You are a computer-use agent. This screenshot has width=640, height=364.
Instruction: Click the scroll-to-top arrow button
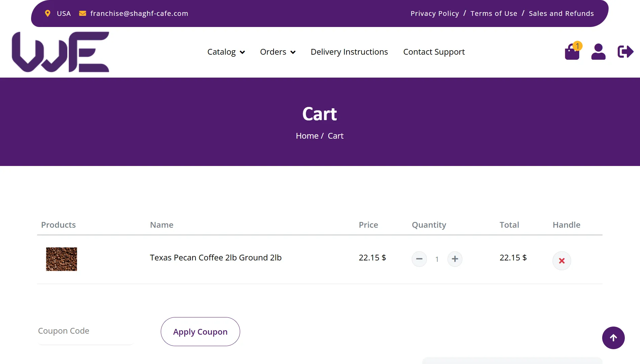[613, 338]
